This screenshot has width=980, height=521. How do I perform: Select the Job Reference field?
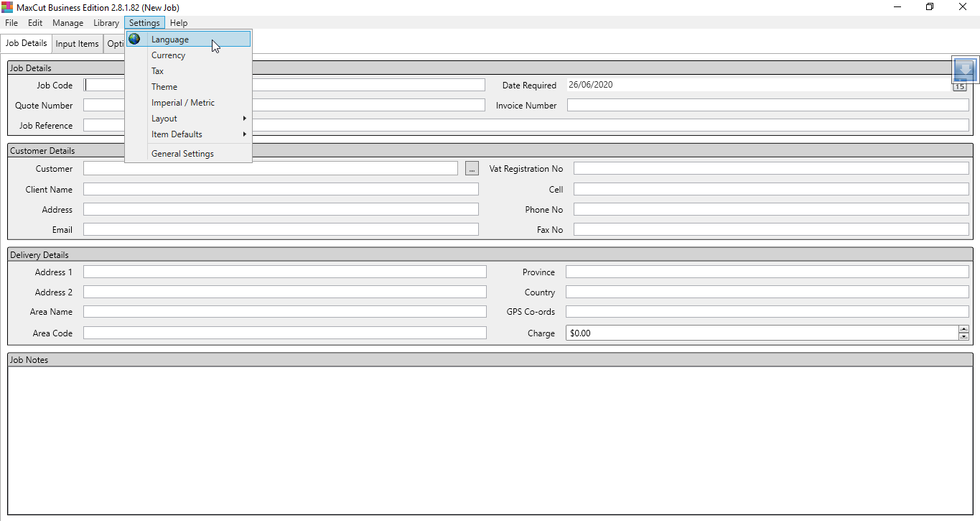(x=526, y=125)
